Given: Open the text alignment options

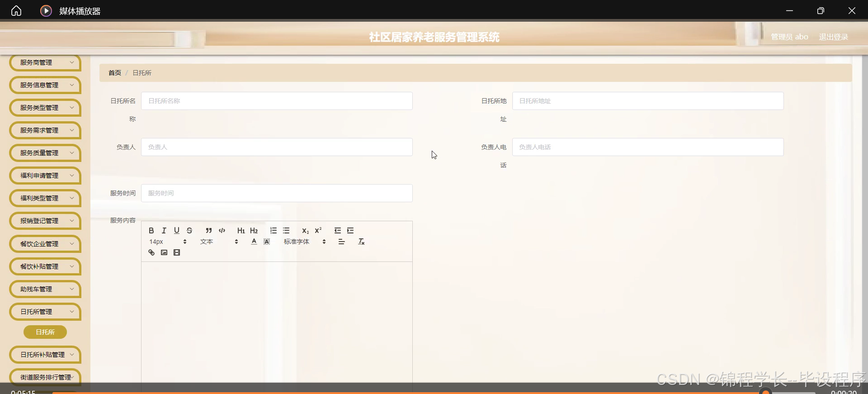Looking at the screenshot, I should (x=341, y=242).
